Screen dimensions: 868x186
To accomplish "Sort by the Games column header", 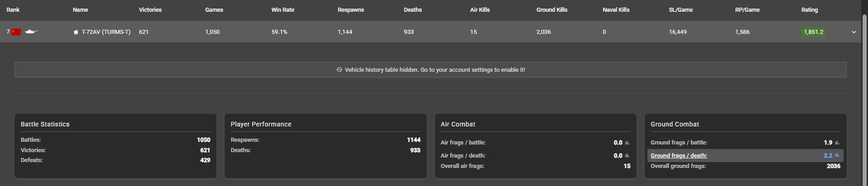I will (214, 10).
